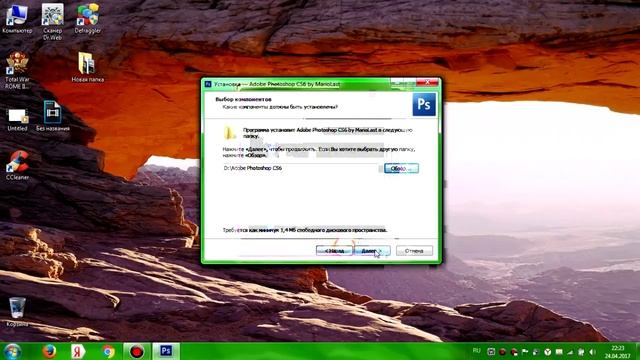Screen dimensions: 640x360
Task: Launch Google Chrome from the taskbar
Action: tap(108, 351)
